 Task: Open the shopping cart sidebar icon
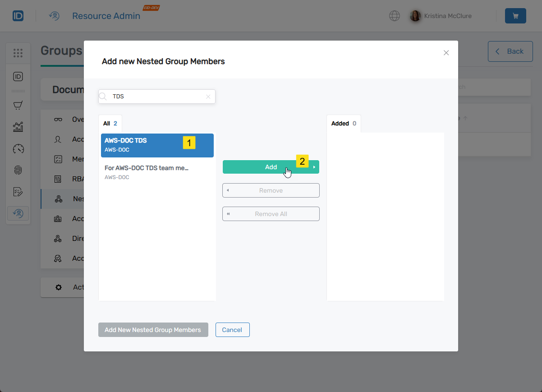[x=18, y=105]
